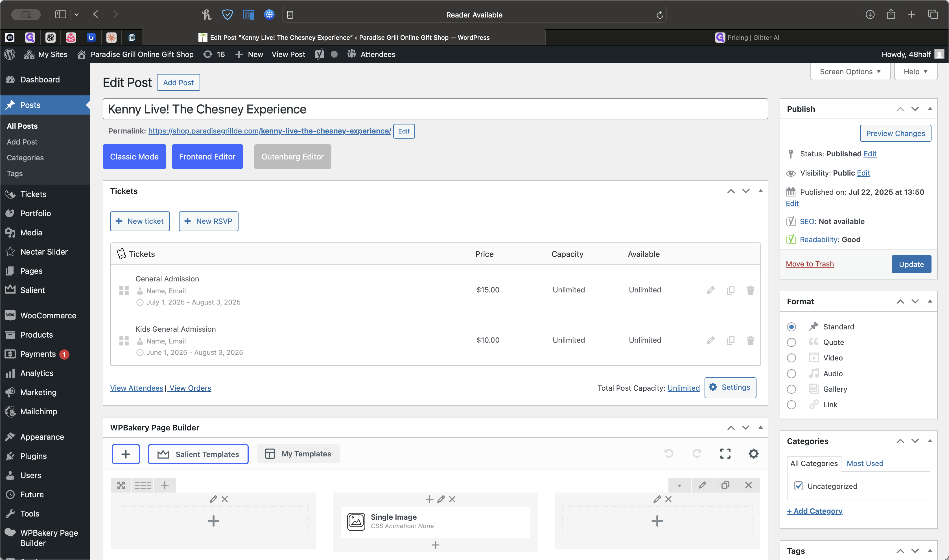Expand Screen Options dropdown
The width and height of the screenshot is (949, 560).
point(850,72)
